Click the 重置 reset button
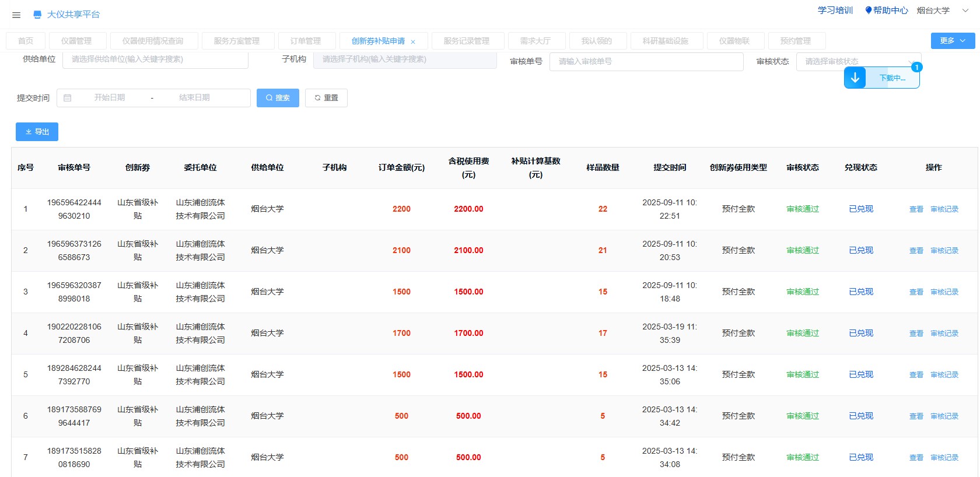Viewport: 980px width, 477px height. pos(327,98)
